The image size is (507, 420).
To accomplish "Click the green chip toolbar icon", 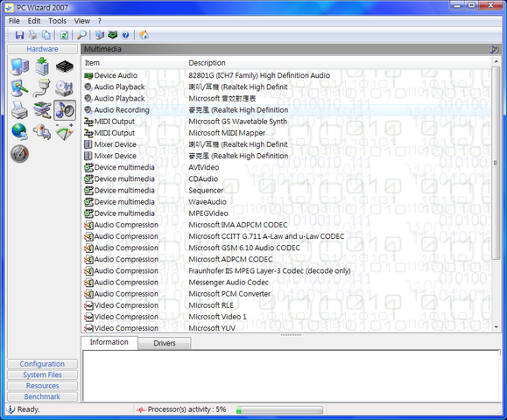I will point(113,35).
